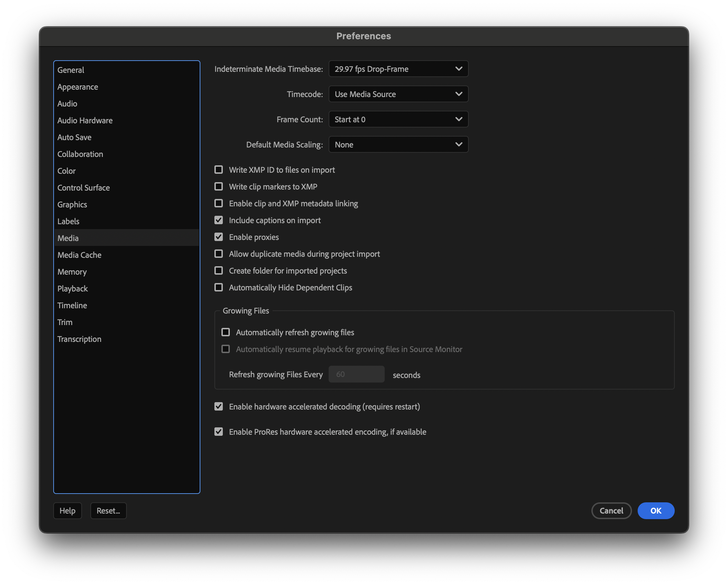728x585 pixels.
Task: Check Write clip markers to XMP
Action: point(219,187)
